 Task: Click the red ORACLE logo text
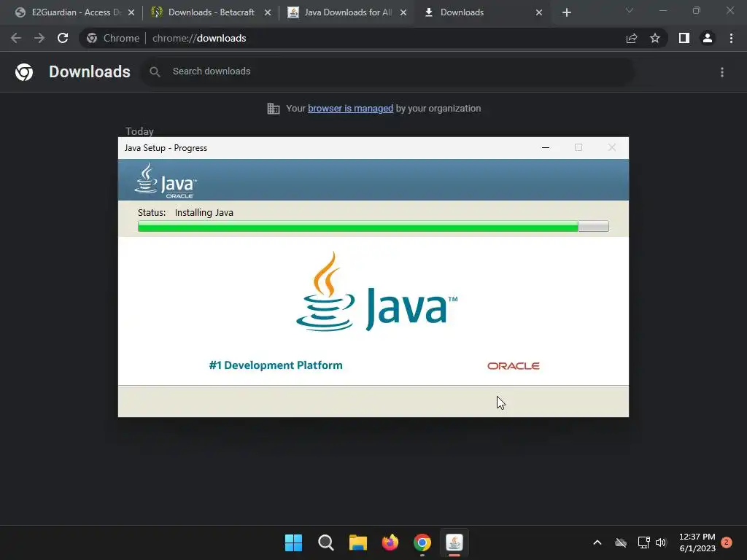point(514,366)
